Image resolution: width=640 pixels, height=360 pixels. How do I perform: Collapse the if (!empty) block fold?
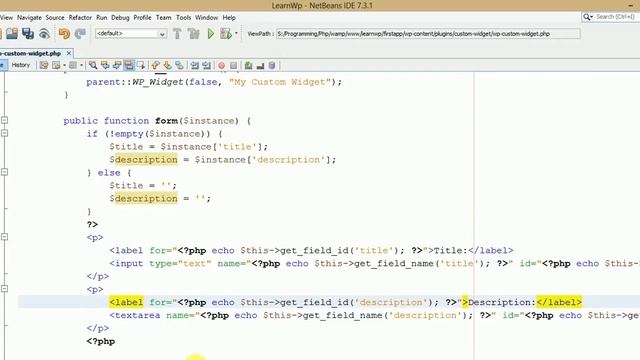pyautogui.click(x=4, y=133)
